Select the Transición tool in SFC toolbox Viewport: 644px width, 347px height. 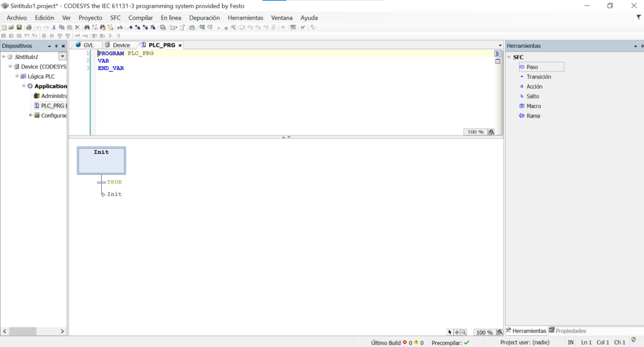click(538, 77)
